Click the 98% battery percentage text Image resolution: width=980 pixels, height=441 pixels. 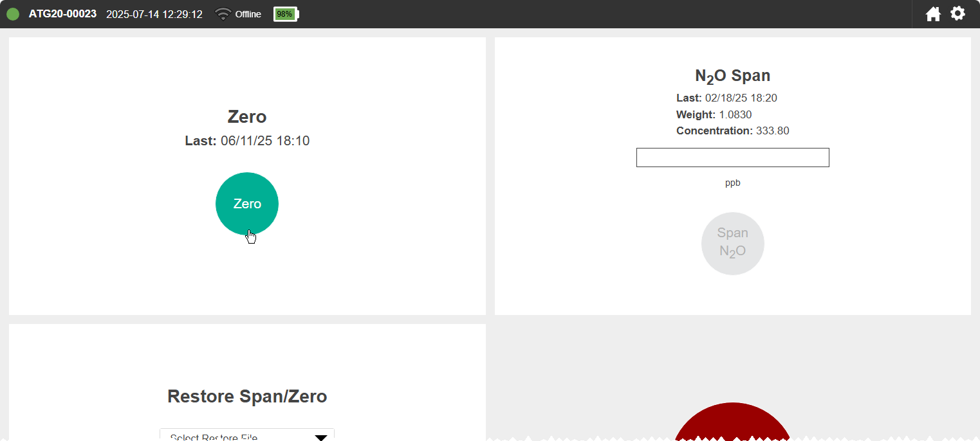284,14
